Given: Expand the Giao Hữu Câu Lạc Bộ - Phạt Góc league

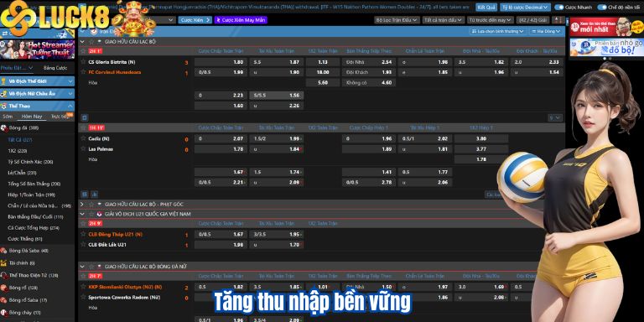Looking at the screenshot, I should (81, 204).
